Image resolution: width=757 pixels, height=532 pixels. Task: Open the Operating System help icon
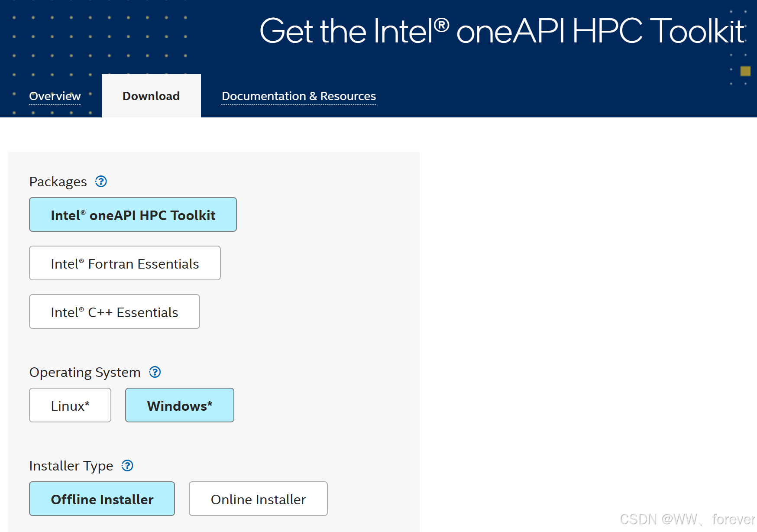coord(155,372)
